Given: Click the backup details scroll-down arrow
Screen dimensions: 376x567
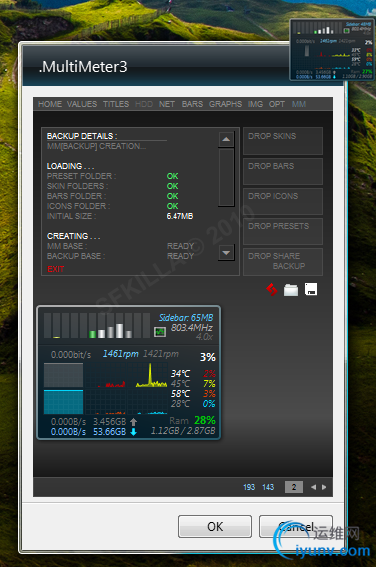Looking at the screenshot, I should (x=226, y=252).
